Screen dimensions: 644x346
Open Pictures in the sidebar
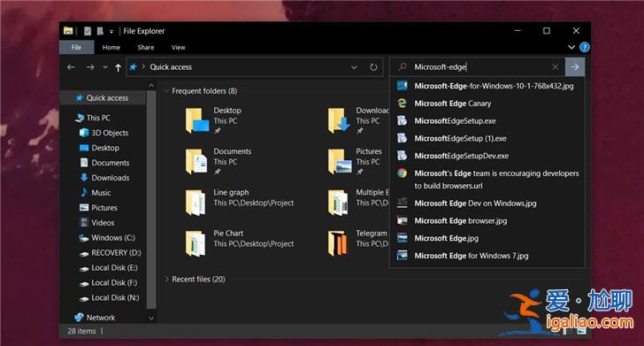click(x=99, y=208)
